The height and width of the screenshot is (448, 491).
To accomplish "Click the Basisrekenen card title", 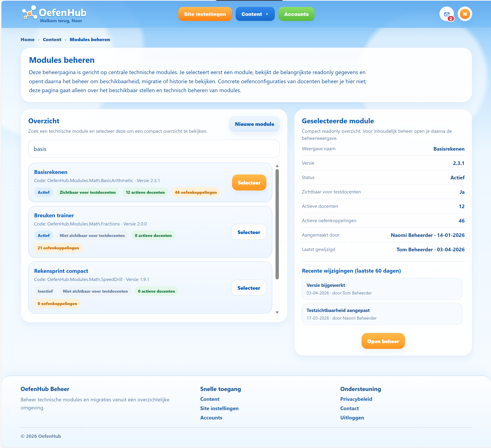I will coord(51,172).
